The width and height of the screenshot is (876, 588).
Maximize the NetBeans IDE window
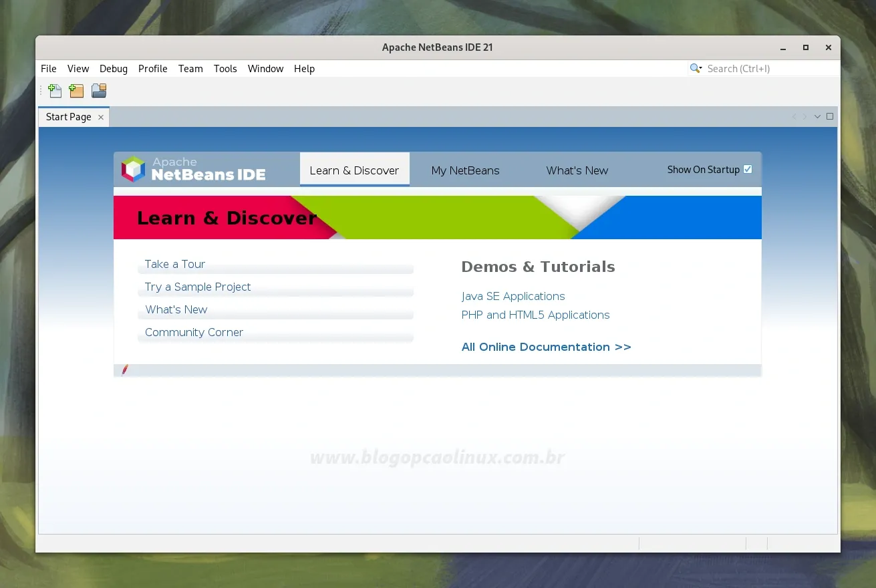click(x=806, y=47)
